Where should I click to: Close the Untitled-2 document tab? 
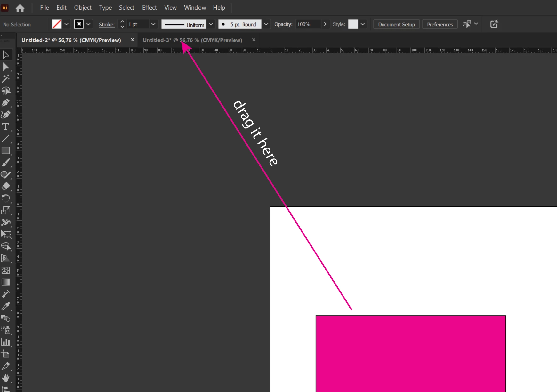(133, 40)
